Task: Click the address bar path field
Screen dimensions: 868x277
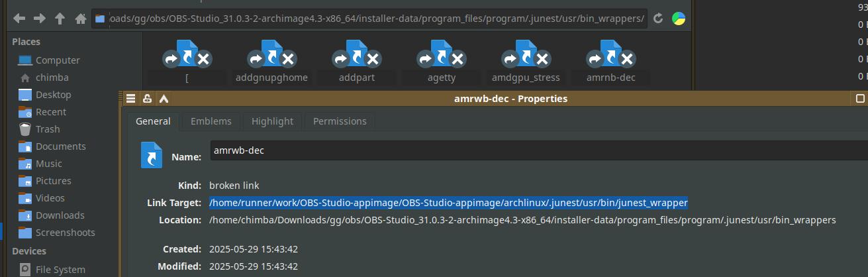Action: [x=371, y=19]
